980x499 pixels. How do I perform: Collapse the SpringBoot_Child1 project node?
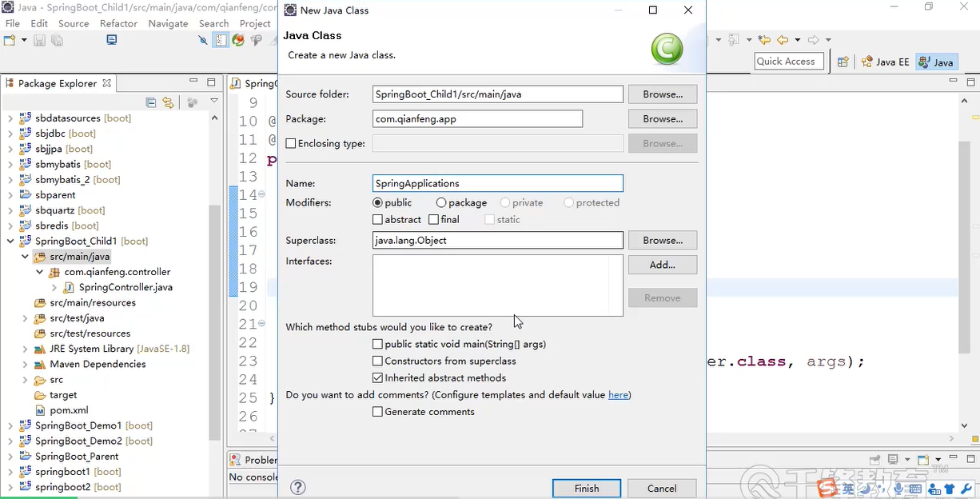coord(10,241)
